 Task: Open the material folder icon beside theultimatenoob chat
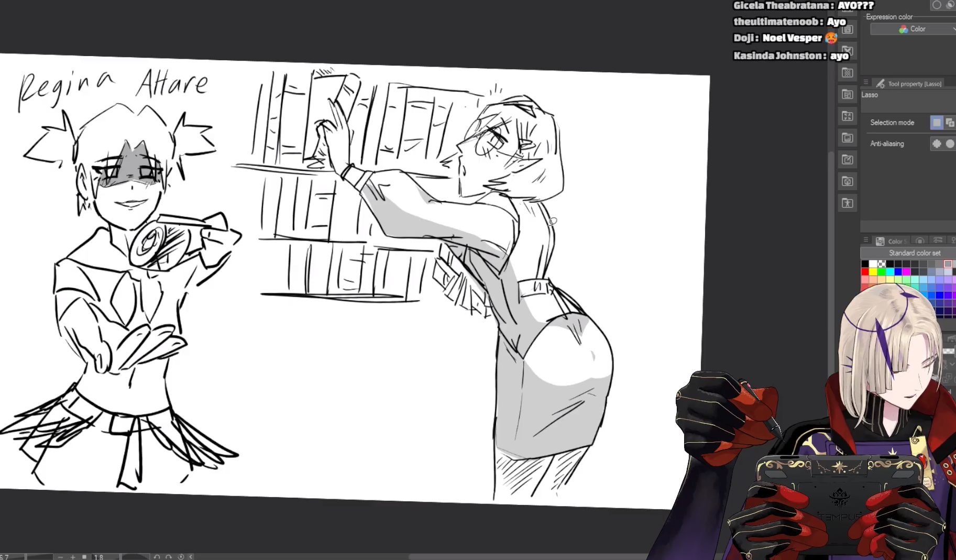[x=848, y=29]
